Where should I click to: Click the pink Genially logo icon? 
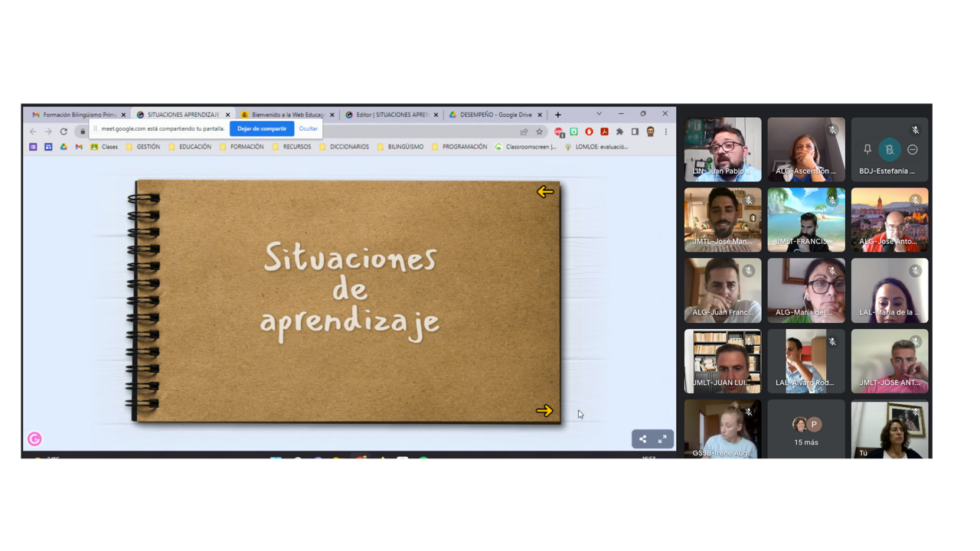[x=34, y=439]
